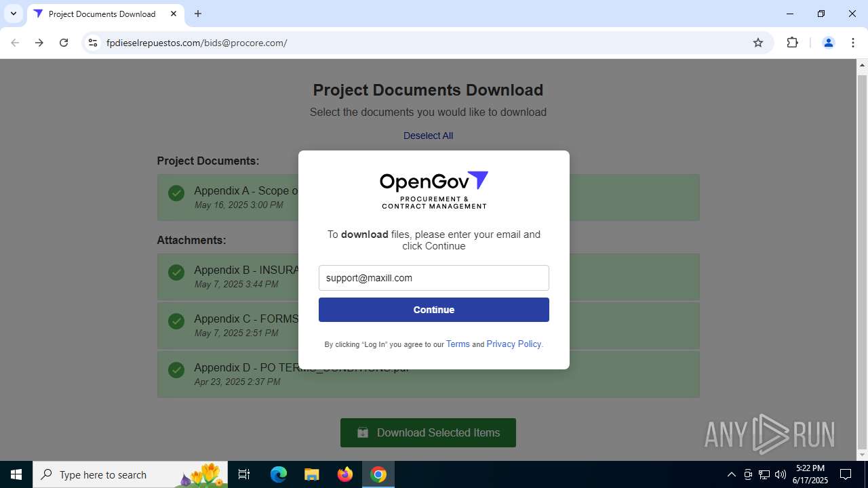Viewport: 868px width, 488px height.
Task: Reload the page with refresh icon
Action: (64, 43)
